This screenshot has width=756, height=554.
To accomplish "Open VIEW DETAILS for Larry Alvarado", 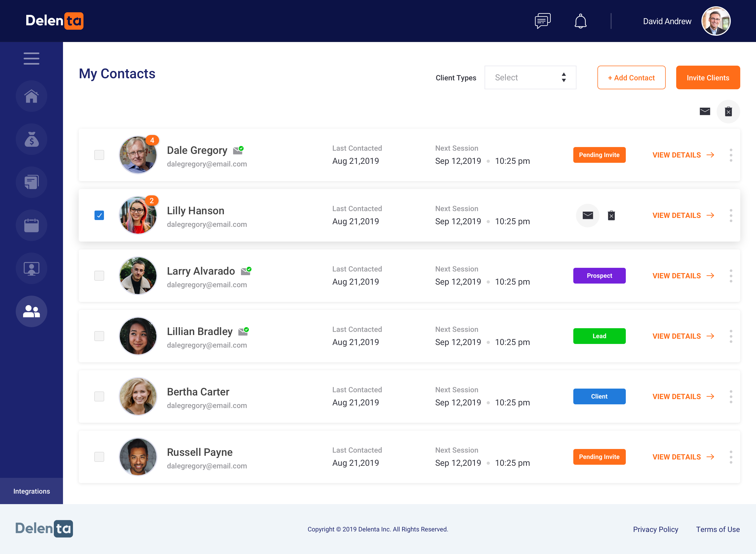I will pos(682,276).
